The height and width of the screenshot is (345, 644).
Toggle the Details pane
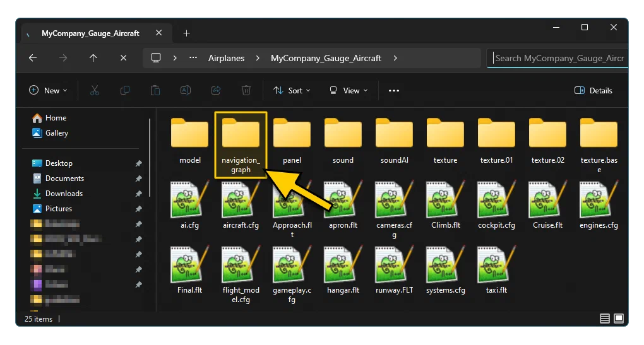click(x=593, y=90)
